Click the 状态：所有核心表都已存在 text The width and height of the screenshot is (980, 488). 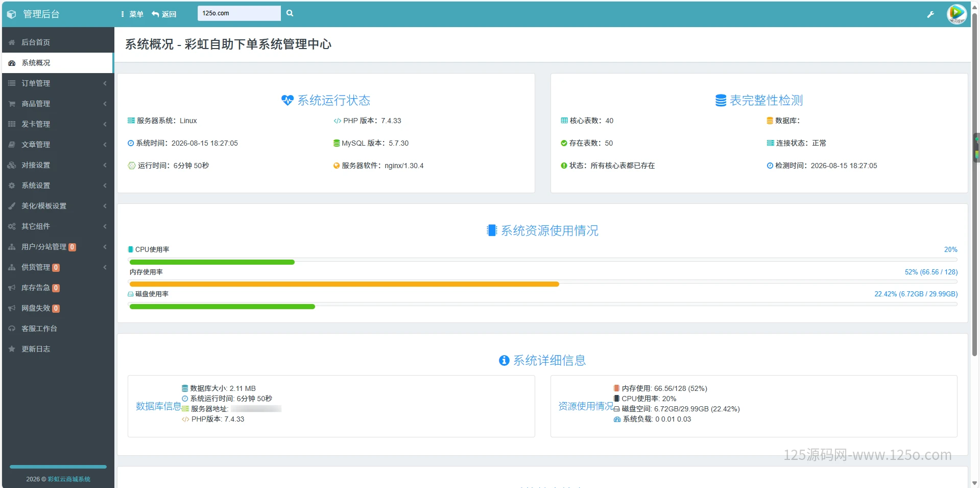(x=612, y=166)
